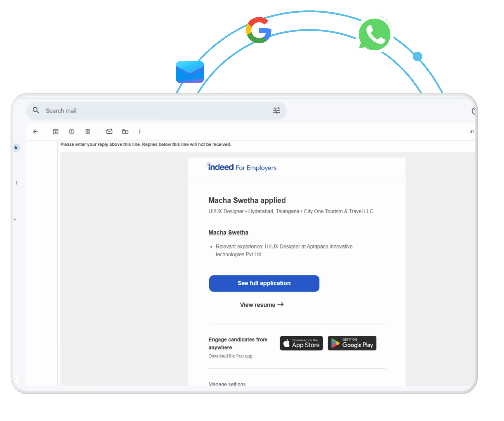504x421 pixels.
Task: Open the Move to folder icon
Action: (125, 131)
